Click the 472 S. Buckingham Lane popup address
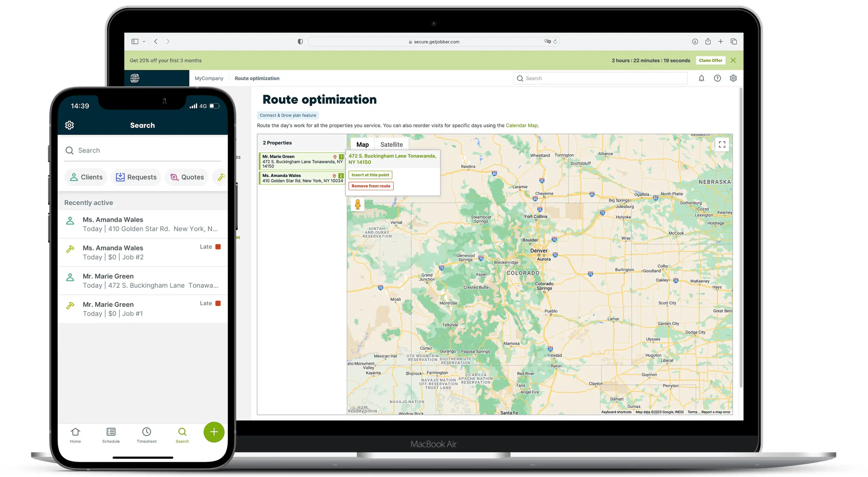Viewport: 868px width, 477px height. tap(392, 159)
